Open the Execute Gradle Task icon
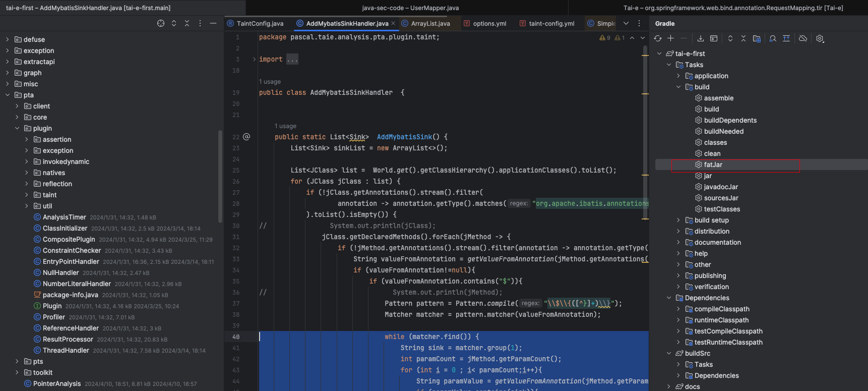 tap(714, 38)
